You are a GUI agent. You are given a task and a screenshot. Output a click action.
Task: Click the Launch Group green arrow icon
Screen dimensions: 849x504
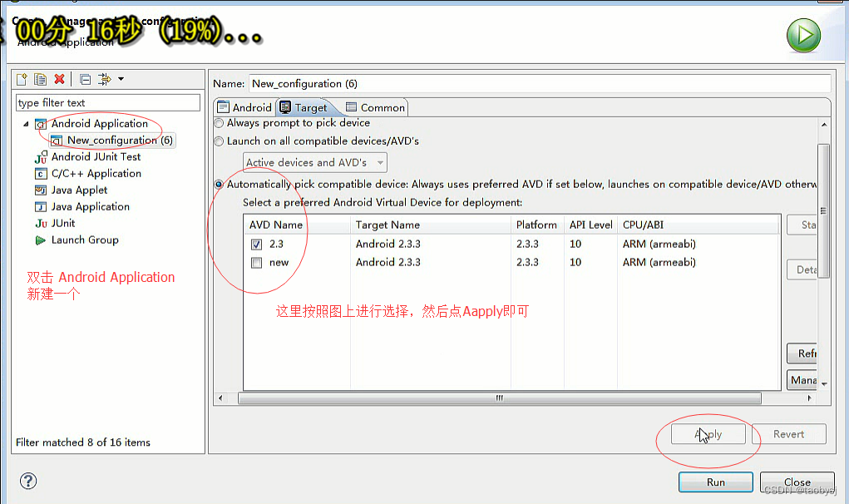pyautogui.click(x=41, y=240)
